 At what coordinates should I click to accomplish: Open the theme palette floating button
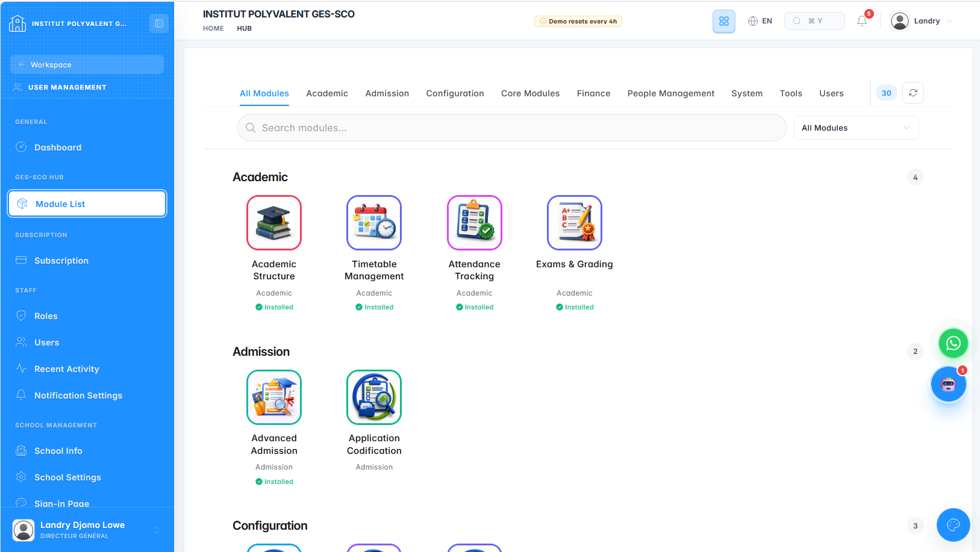953,525
